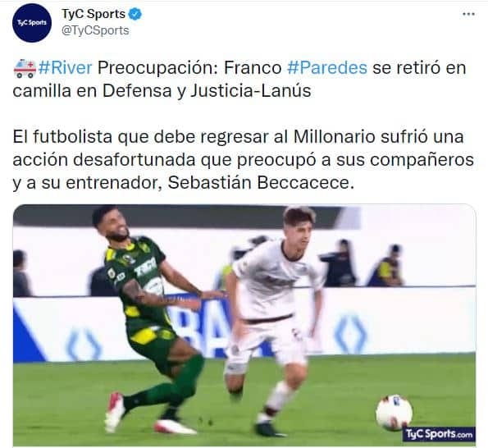Image resolution: width=488 pixels, height=448 pixels.
Task: Click the TECRO sponsor logo on green jersey
Action: pos(145,268)
